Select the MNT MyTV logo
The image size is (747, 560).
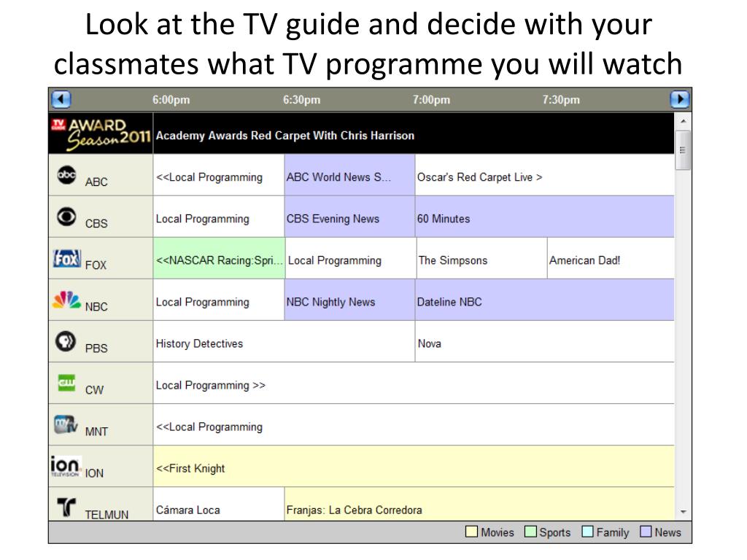(x=66, y=424)
